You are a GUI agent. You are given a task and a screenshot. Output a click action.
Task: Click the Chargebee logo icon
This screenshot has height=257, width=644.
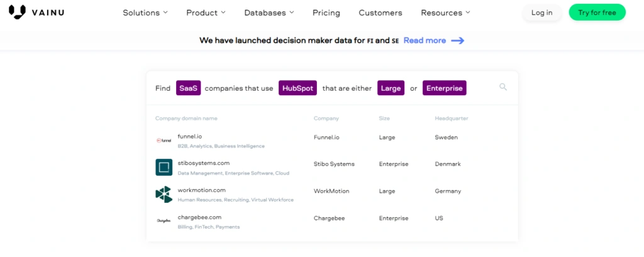pyautogui.click(x=164, y=221)
